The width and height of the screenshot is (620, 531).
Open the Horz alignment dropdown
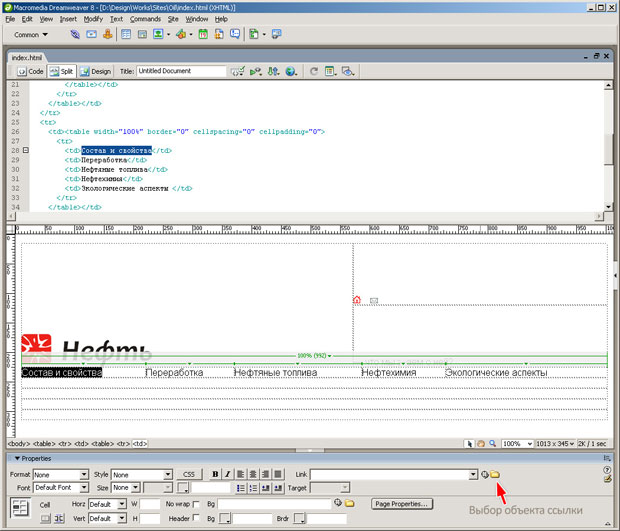point(106,504)
